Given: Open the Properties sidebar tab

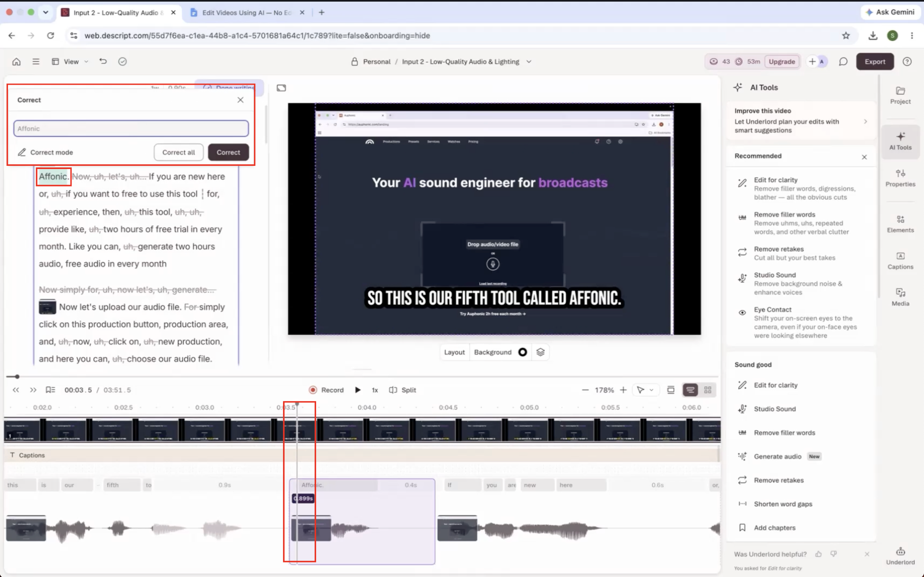Looking at the screenshot, I should pos(900,178).
